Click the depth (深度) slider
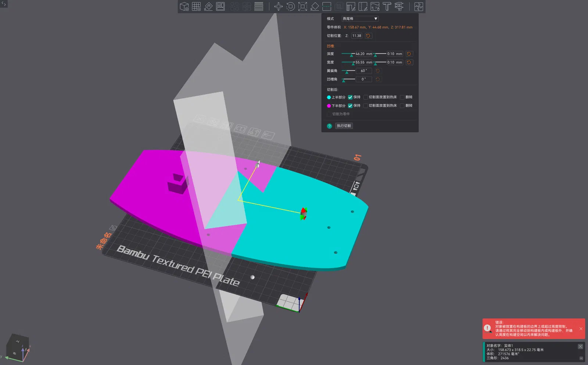Image resolution: width=588 pixels, height=365 pixels. tap(348, 54)
